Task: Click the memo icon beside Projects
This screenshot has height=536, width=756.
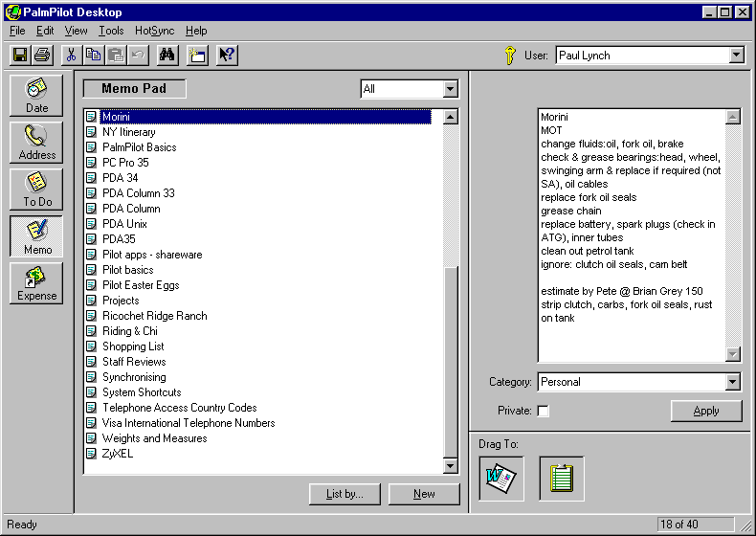Action: pos(91,301)
